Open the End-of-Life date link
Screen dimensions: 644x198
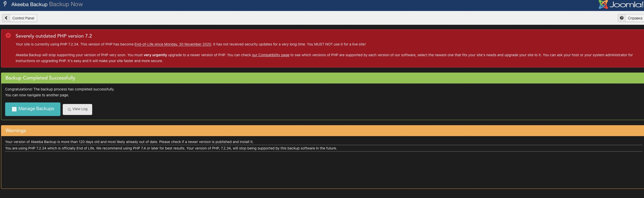pos(173,44)
